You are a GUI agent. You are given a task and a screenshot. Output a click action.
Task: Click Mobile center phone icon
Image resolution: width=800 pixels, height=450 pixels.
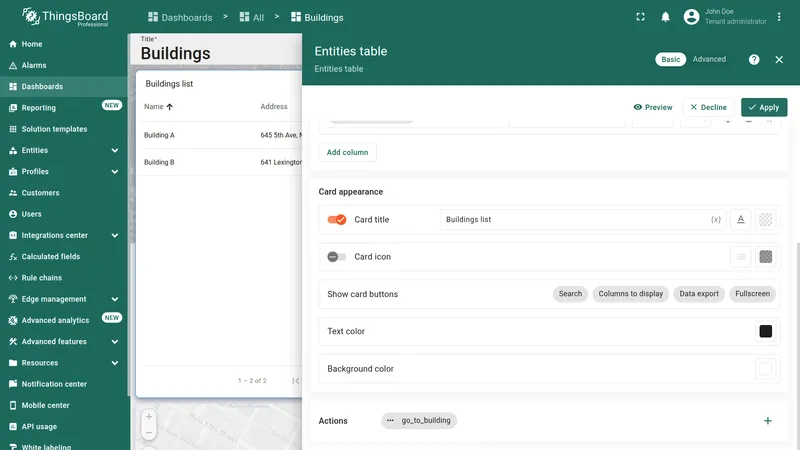(x=13, y=405)
